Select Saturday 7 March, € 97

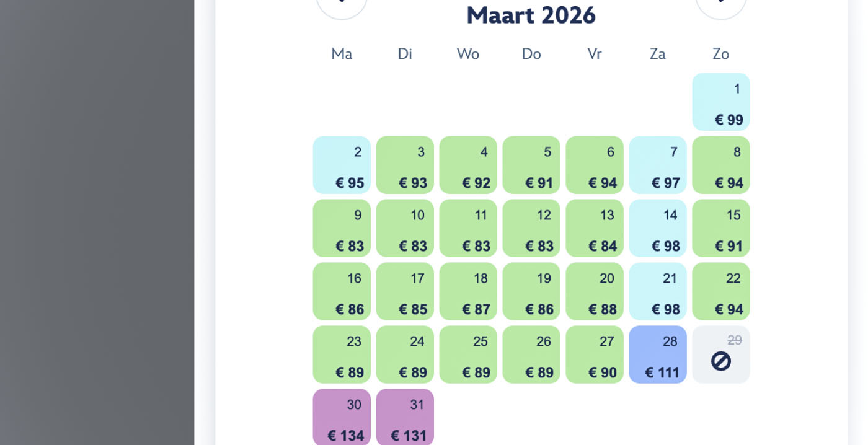pos(657,165)
